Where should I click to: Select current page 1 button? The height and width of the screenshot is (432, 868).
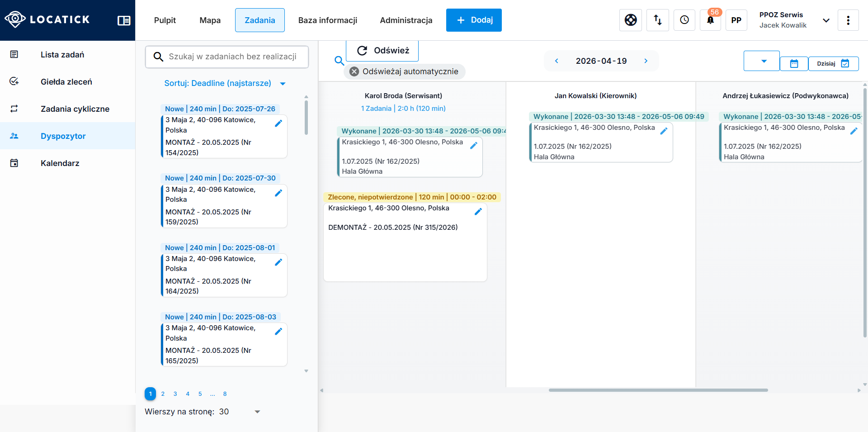tap(151, 394)
